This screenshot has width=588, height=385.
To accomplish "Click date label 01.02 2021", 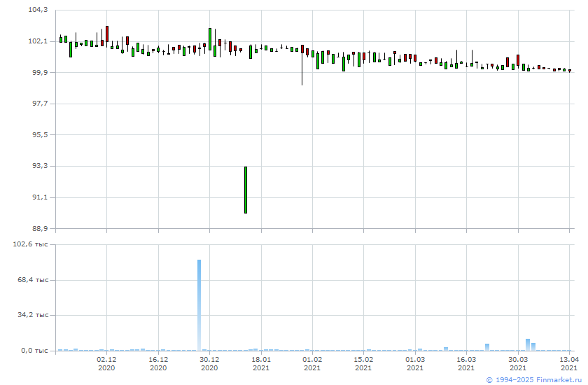I will point(312,363).
